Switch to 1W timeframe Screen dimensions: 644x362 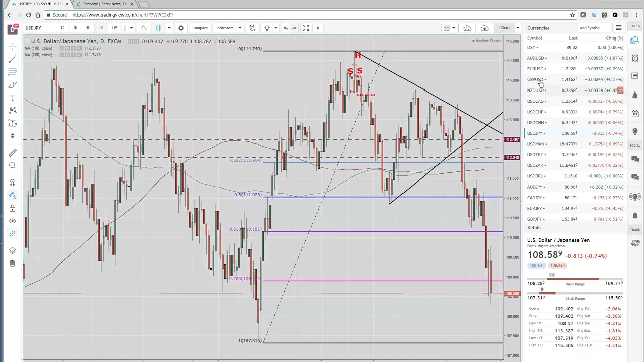114,28
